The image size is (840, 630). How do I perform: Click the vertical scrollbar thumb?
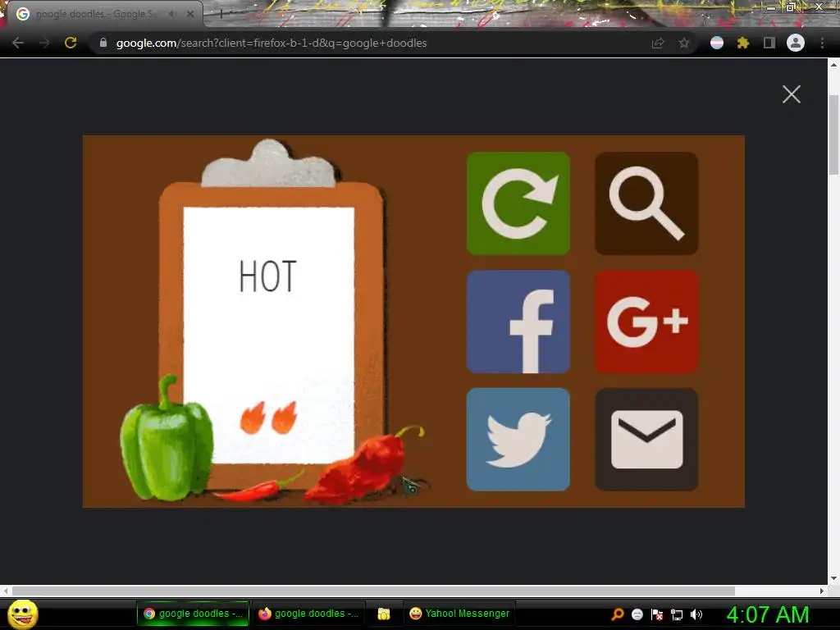833,135
